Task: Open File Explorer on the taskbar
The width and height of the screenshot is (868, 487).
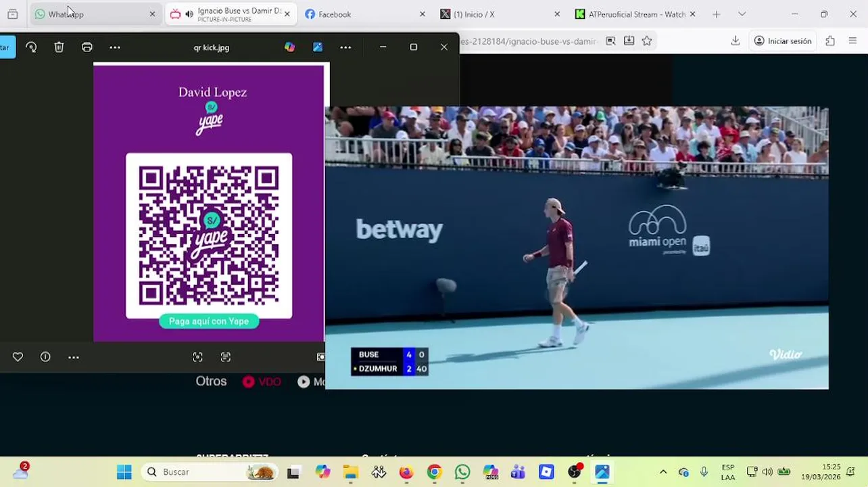Action: tap(350, 472)
